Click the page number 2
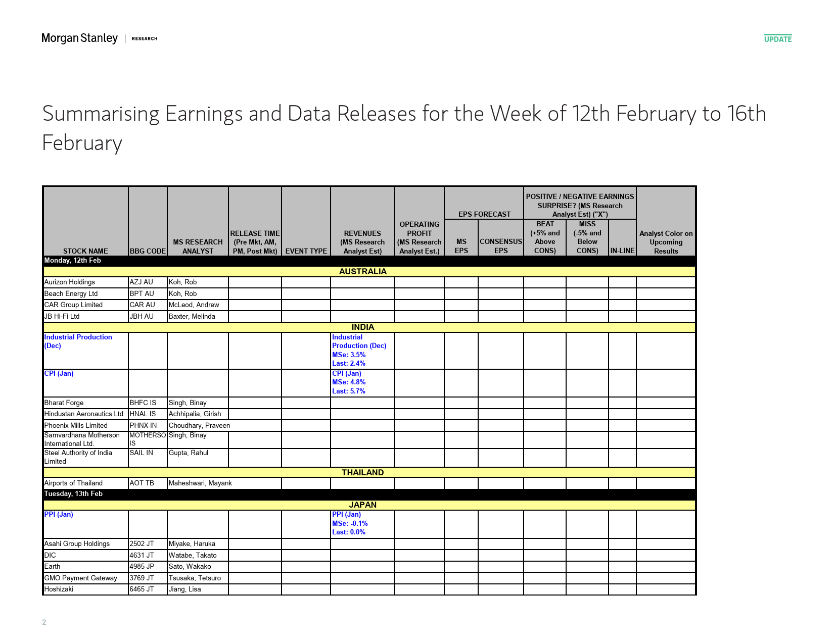834x644 pixels. point(44,622)
